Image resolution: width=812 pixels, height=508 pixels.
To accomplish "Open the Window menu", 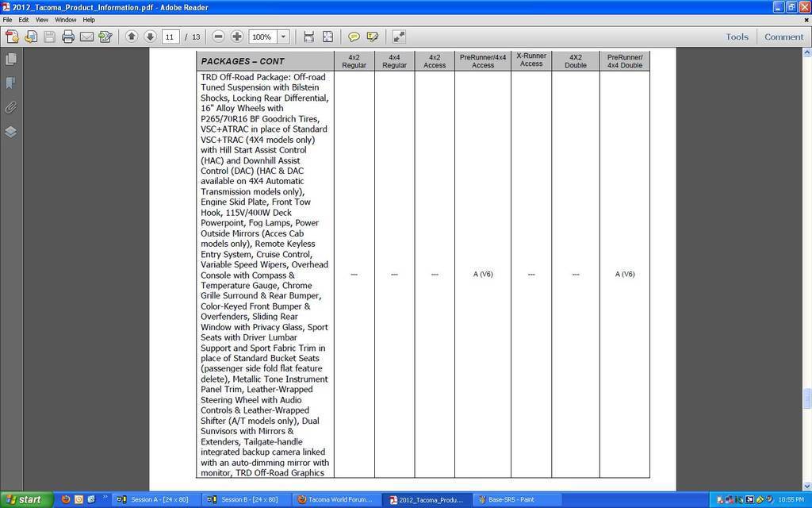I will click(x=66, y=20).
